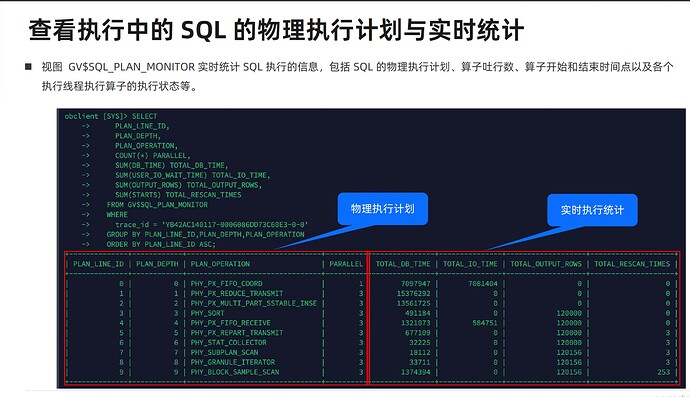The image size is (690, 397).
Task: Click the TOTAL_IO_TIME column header
Action: point(470,264)
